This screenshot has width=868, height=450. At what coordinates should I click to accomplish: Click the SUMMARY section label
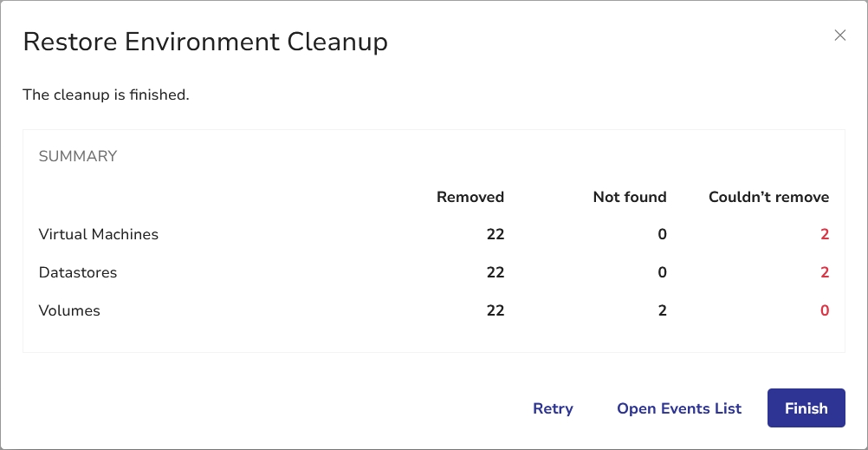click(78, 156)
